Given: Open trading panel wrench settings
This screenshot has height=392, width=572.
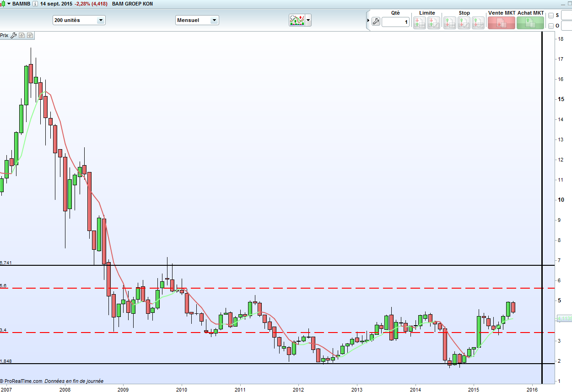Looking at the screenshot, I should coord(376,21).
